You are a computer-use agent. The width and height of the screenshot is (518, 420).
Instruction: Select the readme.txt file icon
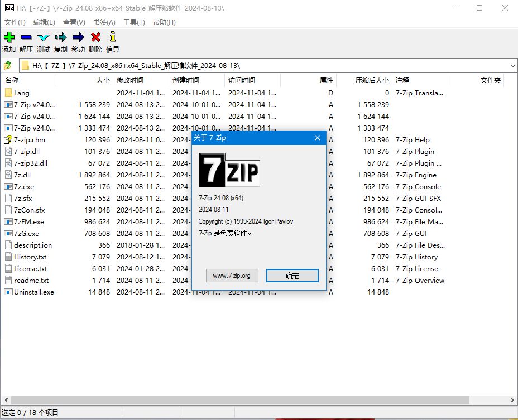[8, 281]
